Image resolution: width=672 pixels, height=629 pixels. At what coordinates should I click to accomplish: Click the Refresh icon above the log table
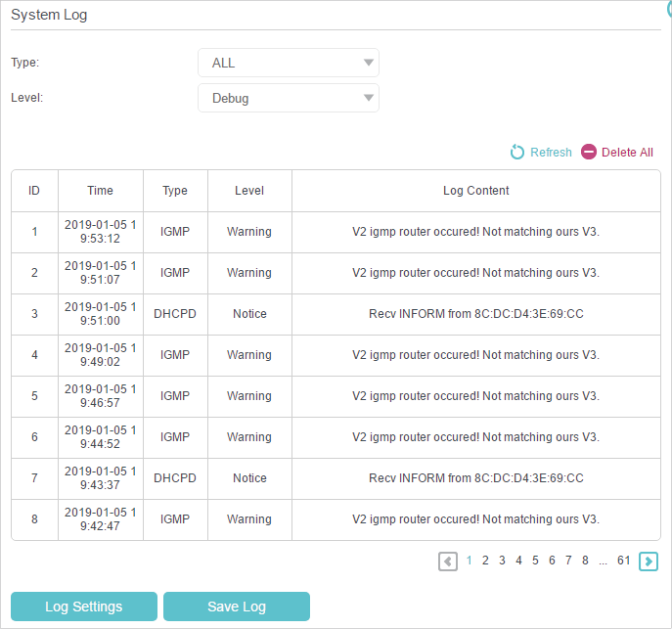coord(517,152)
